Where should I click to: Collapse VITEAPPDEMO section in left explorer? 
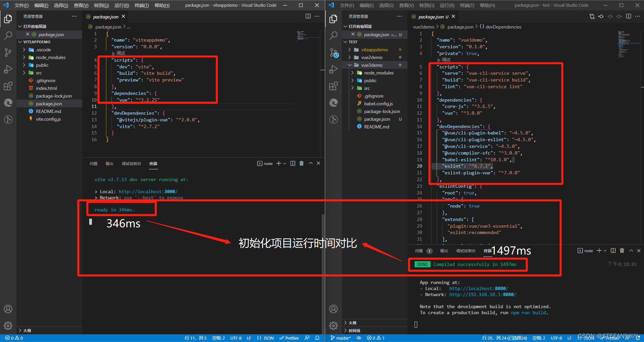[x=50, y=42]
